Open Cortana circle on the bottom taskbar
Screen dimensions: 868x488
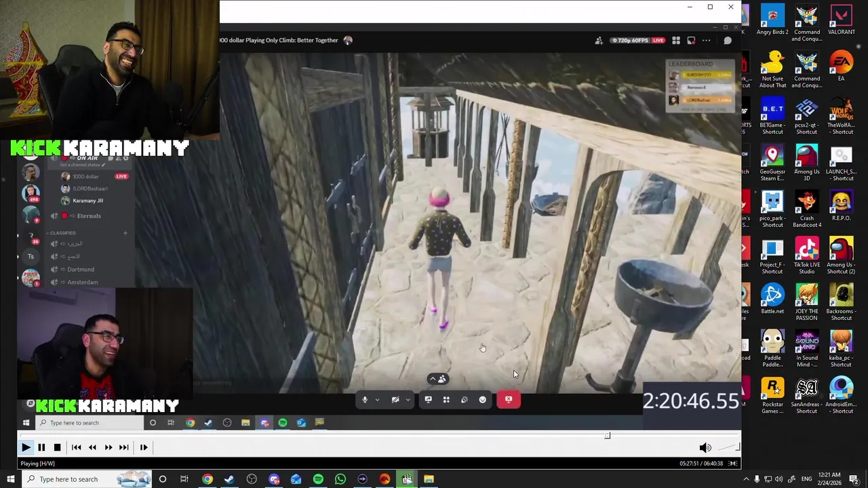[163, 479]
